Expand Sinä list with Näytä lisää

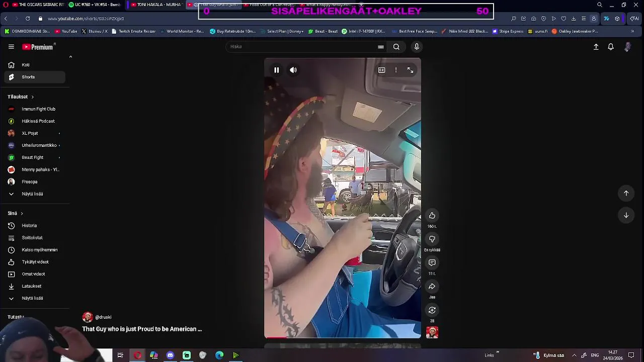coord(35,298)
